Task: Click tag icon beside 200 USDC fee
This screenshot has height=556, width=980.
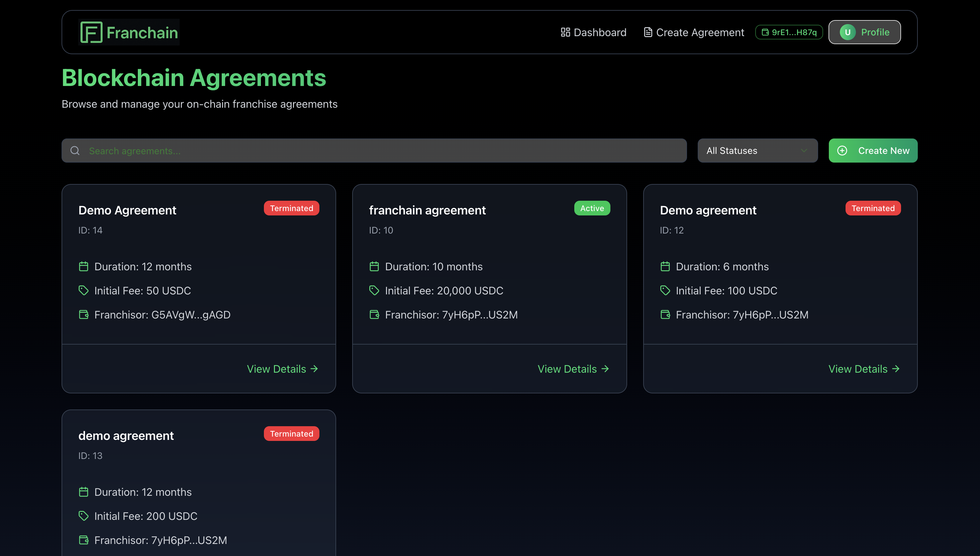Action: click(84, 516)
